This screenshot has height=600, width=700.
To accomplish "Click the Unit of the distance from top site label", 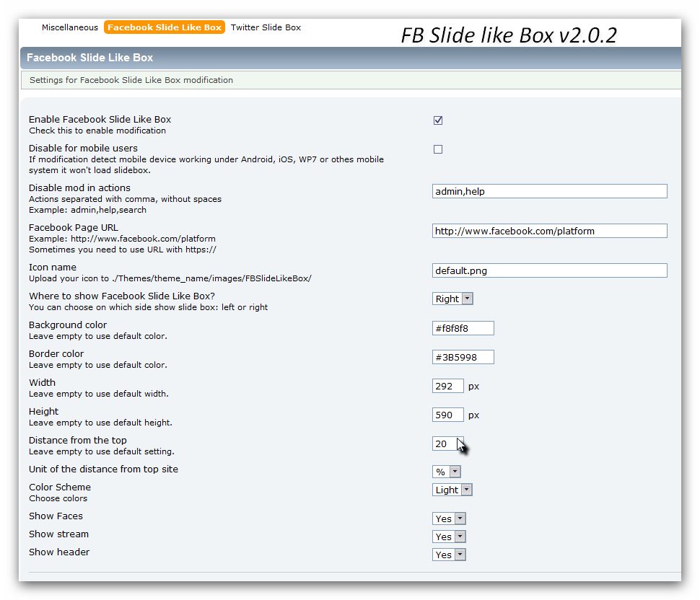I will 104,469.
